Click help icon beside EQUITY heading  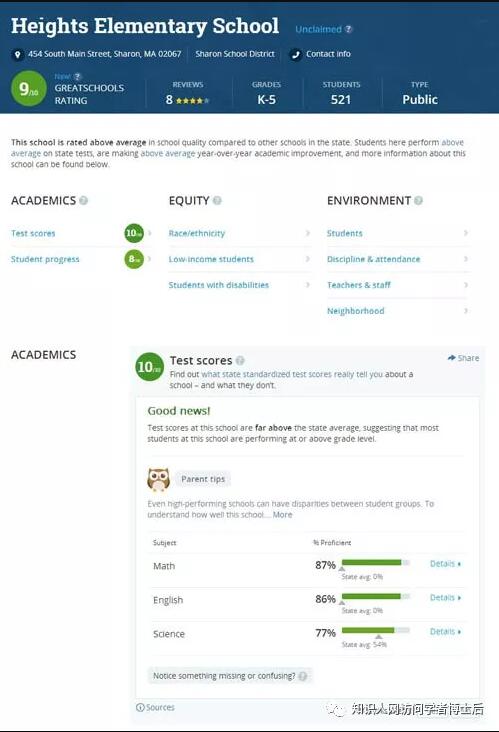pos(217,201)
